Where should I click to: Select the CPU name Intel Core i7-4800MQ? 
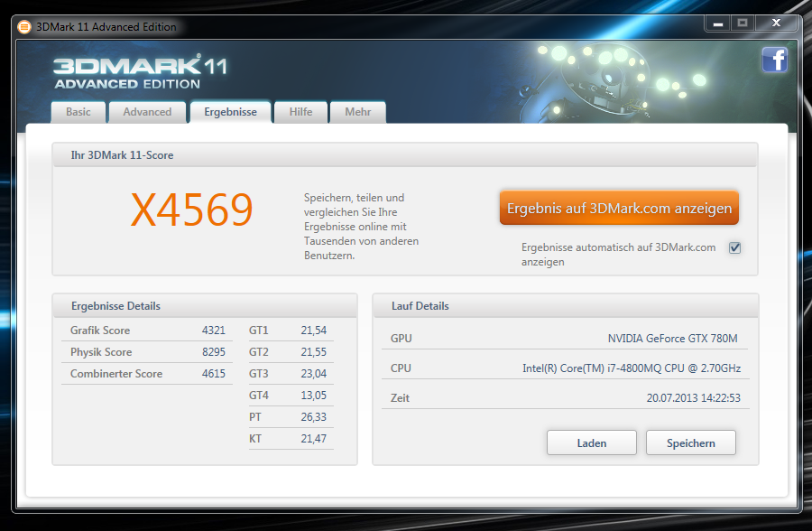click(632, 368)
